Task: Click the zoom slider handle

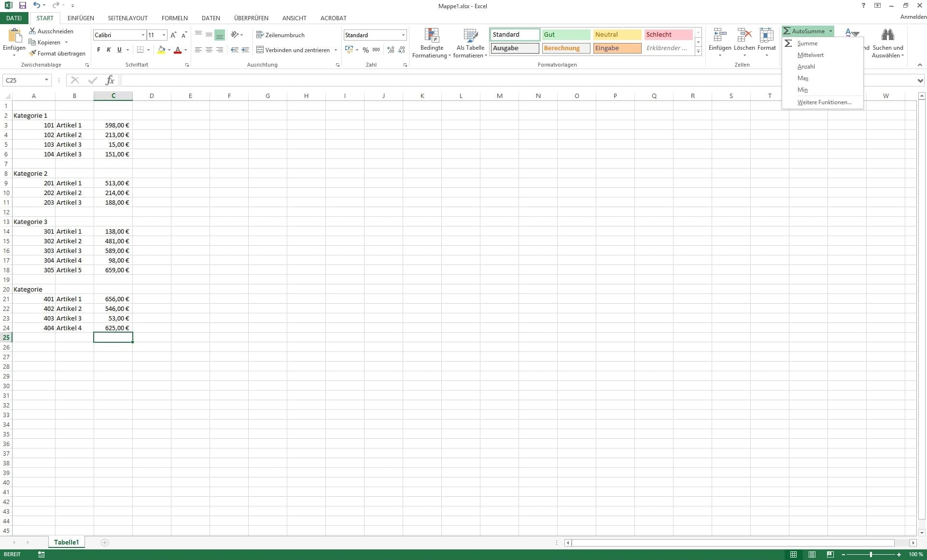Action: coord(871,554)
